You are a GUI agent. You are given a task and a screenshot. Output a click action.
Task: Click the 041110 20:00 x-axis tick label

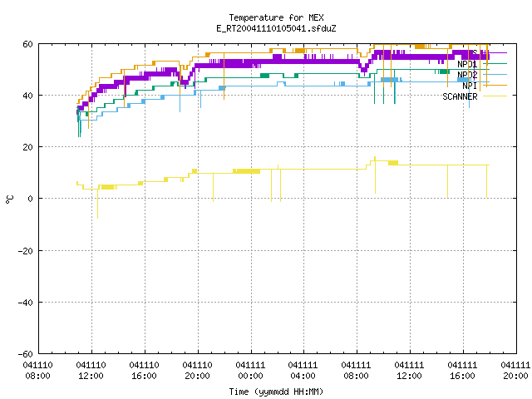198,371
